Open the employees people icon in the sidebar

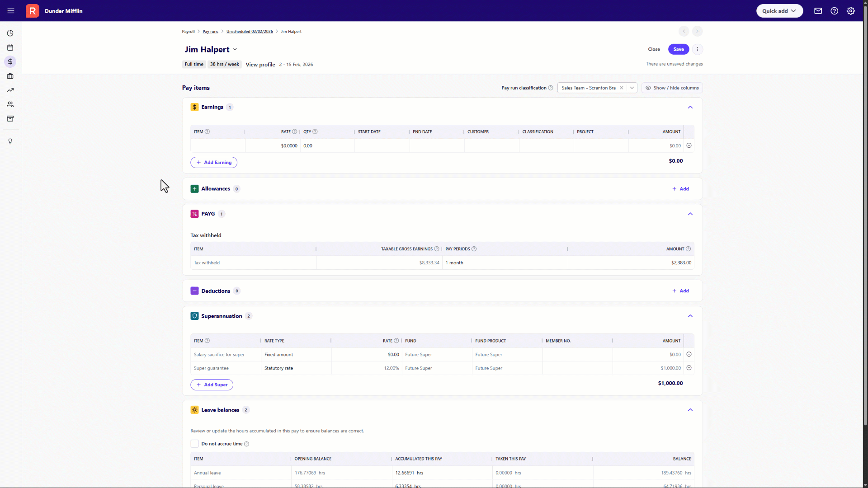(x=10, y=104)
